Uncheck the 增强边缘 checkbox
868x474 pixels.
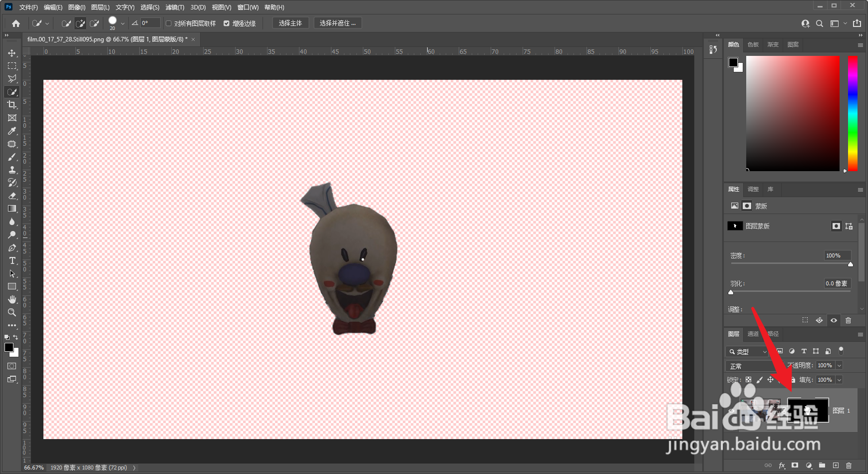coord(227,23)
